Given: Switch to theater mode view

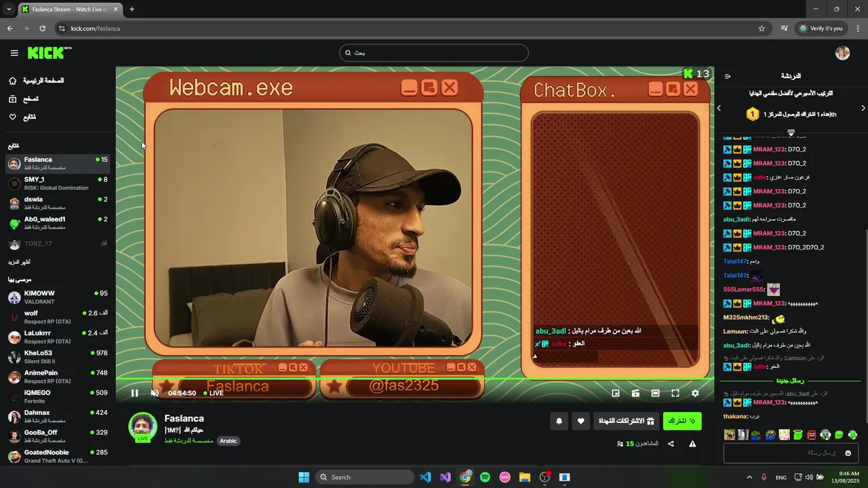Looking at the screenshot, I should coord(655,393).
